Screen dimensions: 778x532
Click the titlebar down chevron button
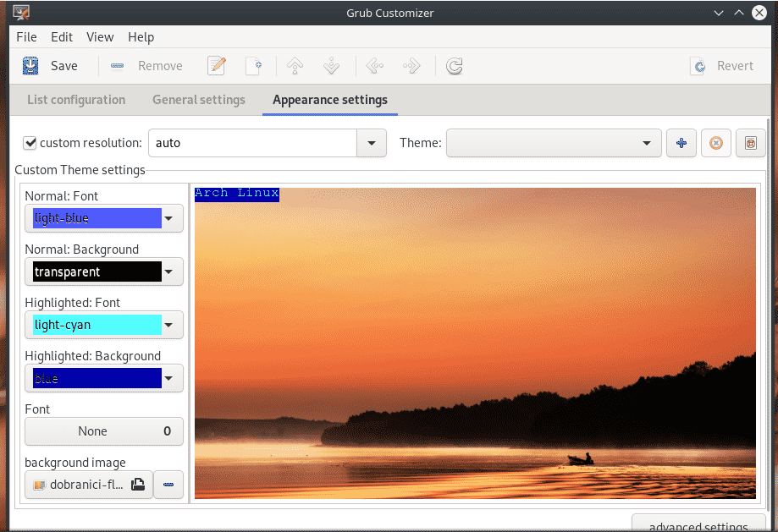(719, 13)
